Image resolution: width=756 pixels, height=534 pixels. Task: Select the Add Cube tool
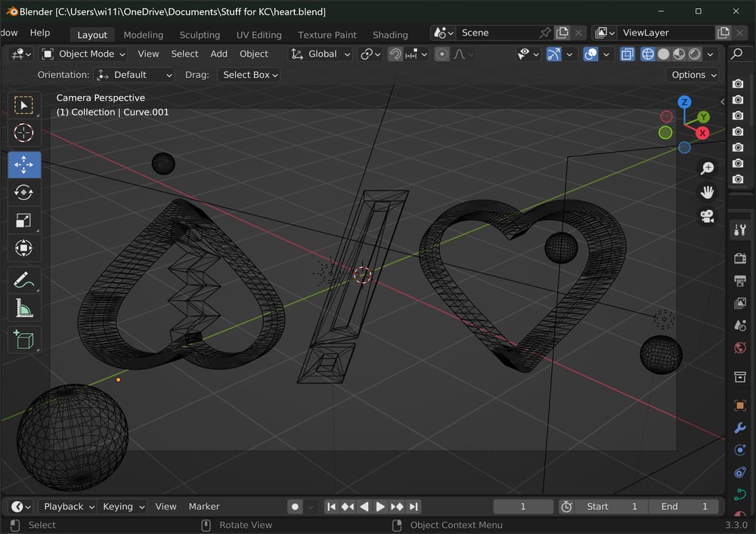23,340
